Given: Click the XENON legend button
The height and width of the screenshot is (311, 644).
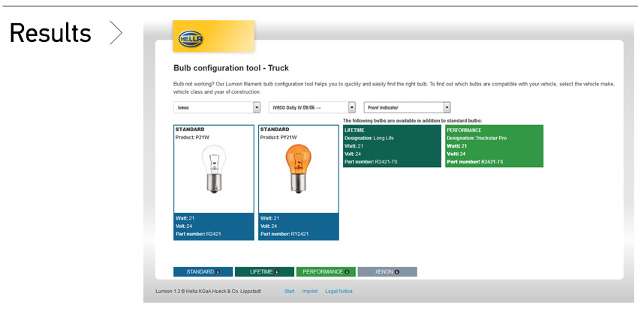Looking at the screenshot, I should point(387,271).
